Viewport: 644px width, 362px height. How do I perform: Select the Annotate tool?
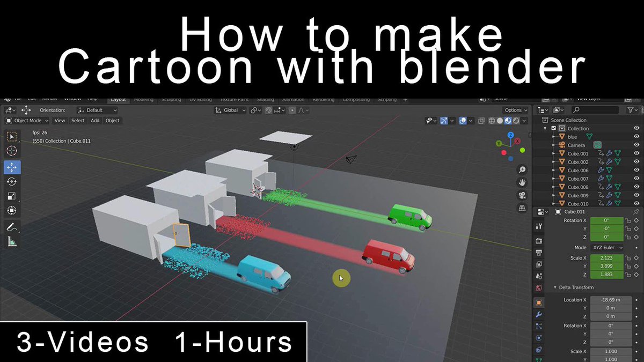(x=12, y=227)
